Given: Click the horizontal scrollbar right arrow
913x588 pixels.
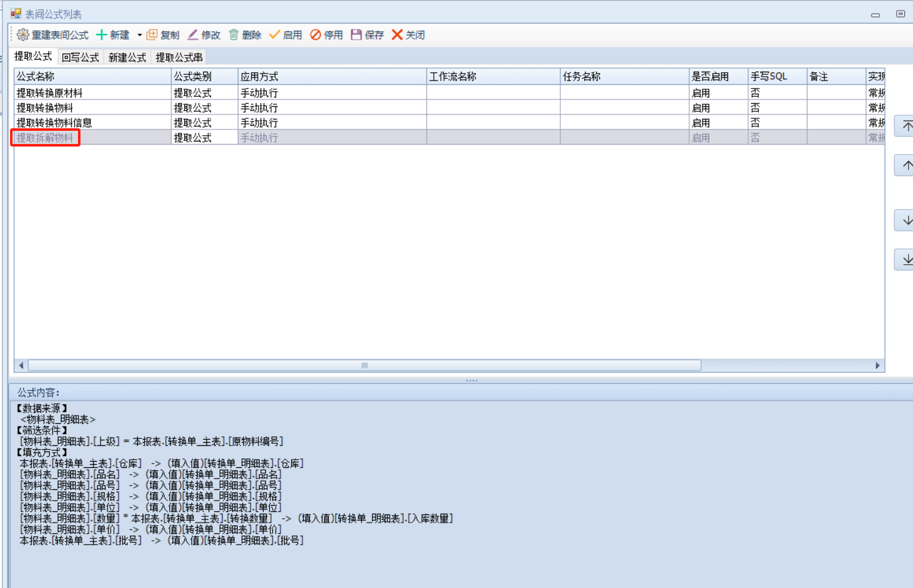Looking at the screenshot, I should (x=878, y=365).
